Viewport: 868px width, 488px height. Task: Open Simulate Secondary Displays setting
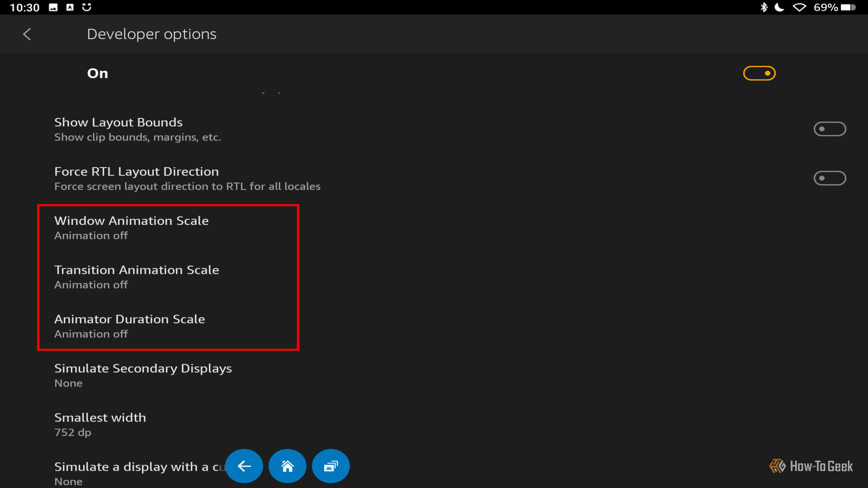pos(434,375)
